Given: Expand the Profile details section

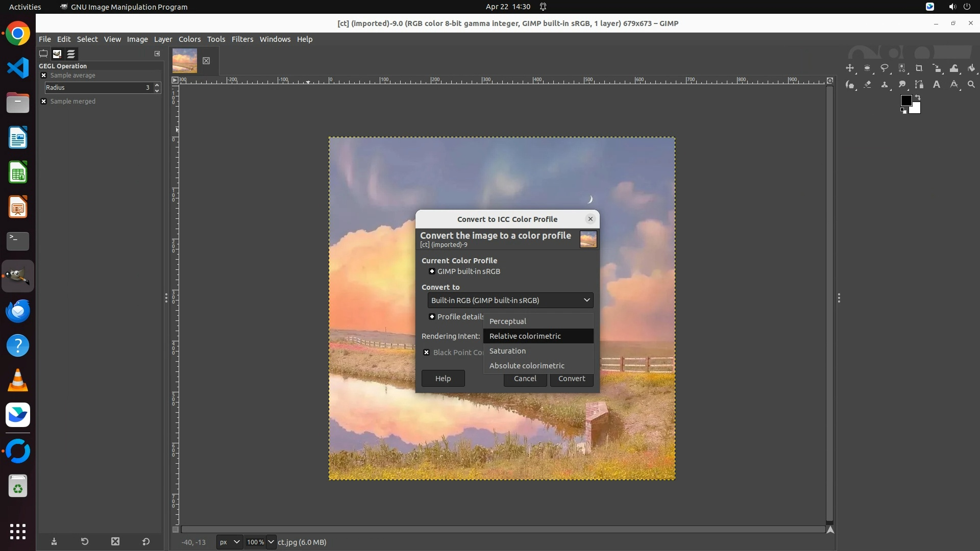Looking at the screenshot, I should (x=432, y=317).
